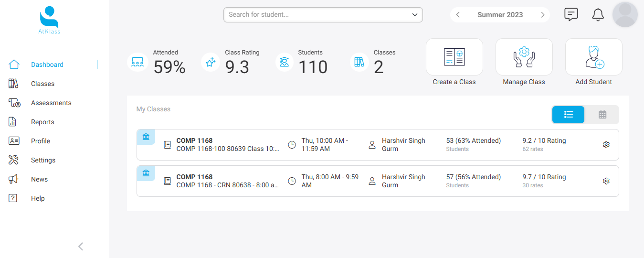Click into the Search for student field
644x258 pixels.
tap(315, 15)
